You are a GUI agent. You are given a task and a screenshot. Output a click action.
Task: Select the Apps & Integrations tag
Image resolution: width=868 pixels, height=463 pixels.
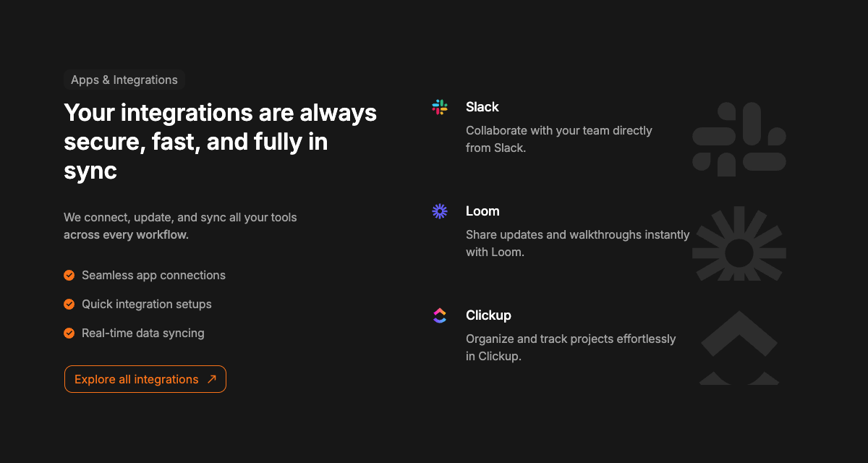click(x=124, y=80)
